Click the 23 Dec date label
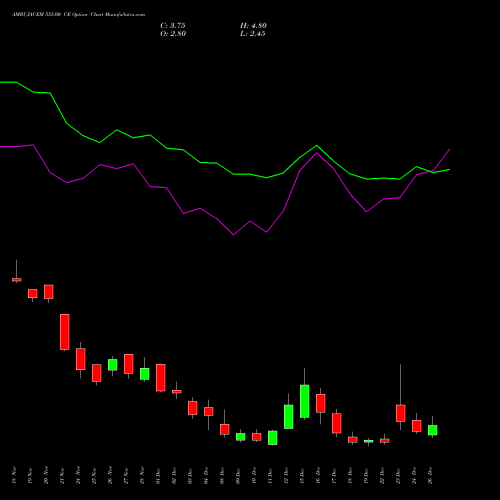This screenshot has height=500, width=500. pyautogui.click(x=398, y=475)
